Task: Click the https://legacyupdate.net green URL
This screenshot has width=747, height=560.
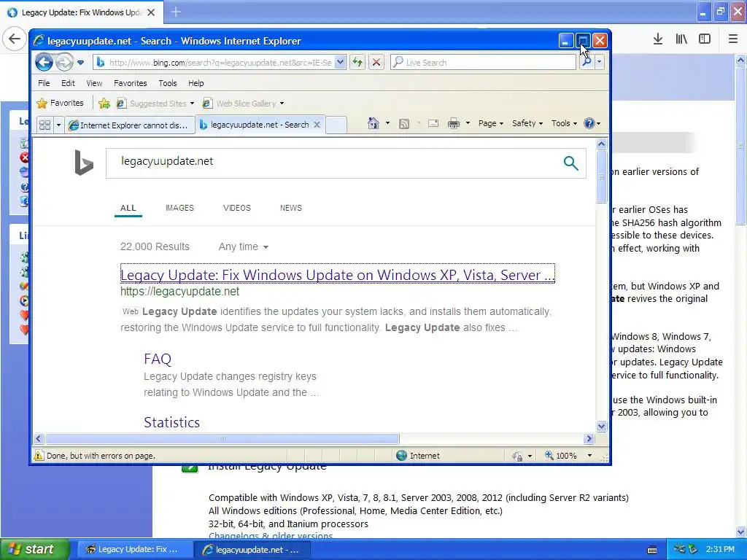Action: 180,292
